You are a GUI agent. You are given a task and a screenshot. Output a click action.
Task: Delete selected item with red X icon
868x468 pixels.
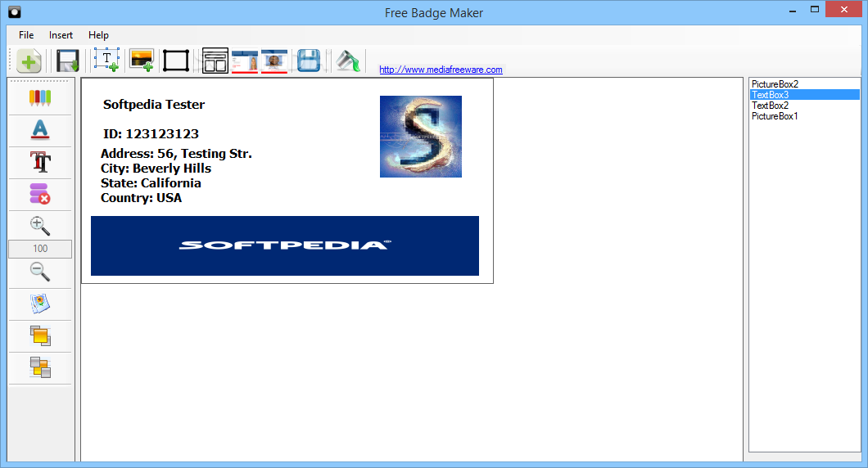click(40, 194)
